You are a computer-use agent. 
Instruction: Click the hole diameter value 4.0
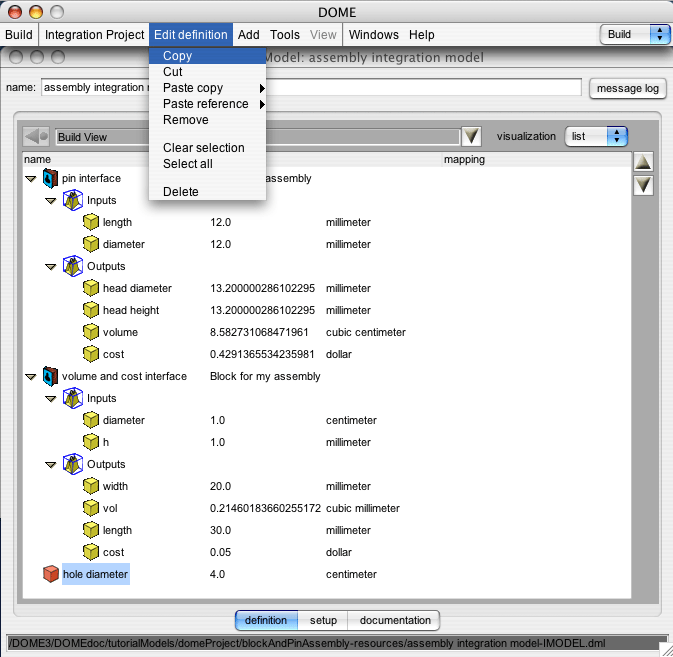point(217,574)
